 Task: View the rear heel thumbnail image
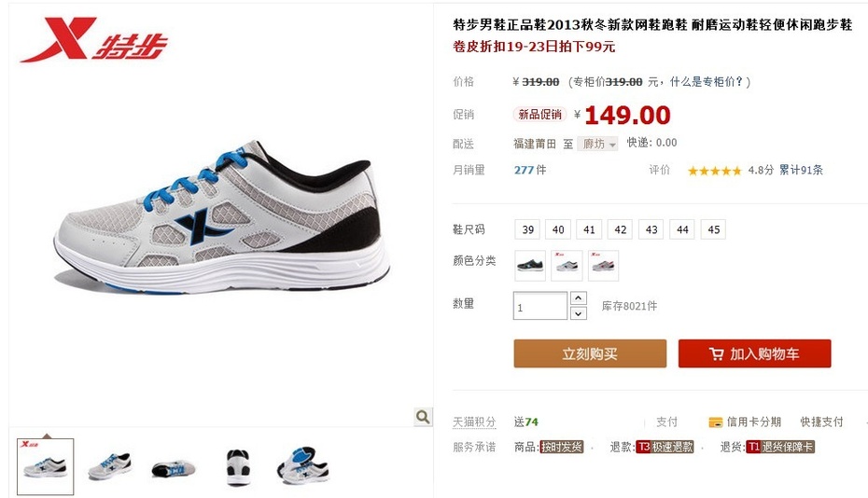(239, 467)
